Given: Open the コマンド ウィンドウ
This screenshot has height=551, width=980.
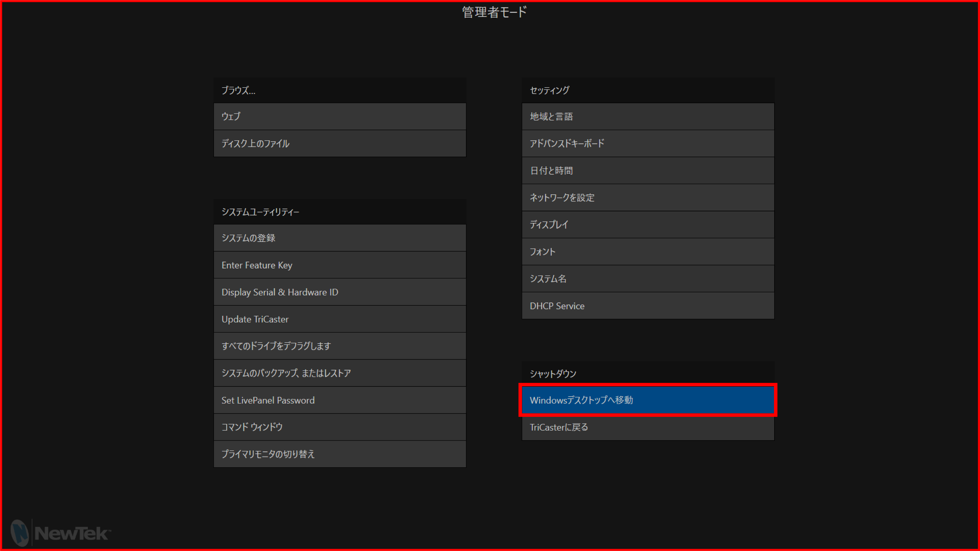Looking at the screenshot, I should [x=340, y=427].
